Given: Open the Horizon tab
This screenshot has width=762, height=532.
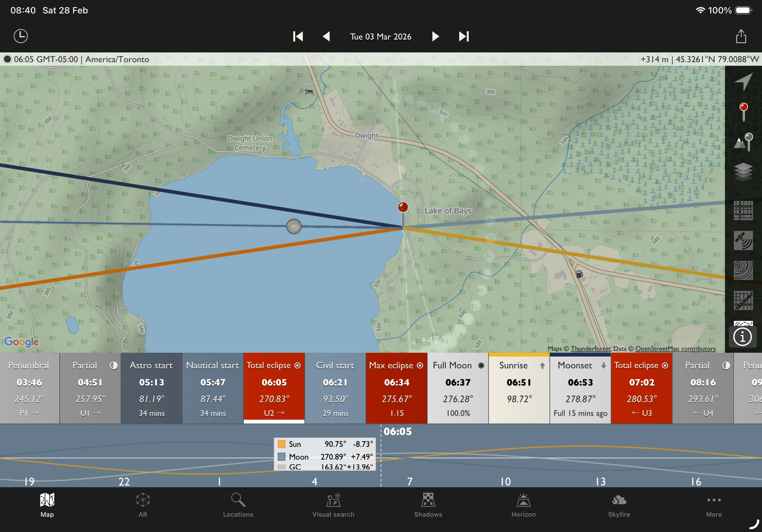Looking at the screenshot, I should 523,505.
